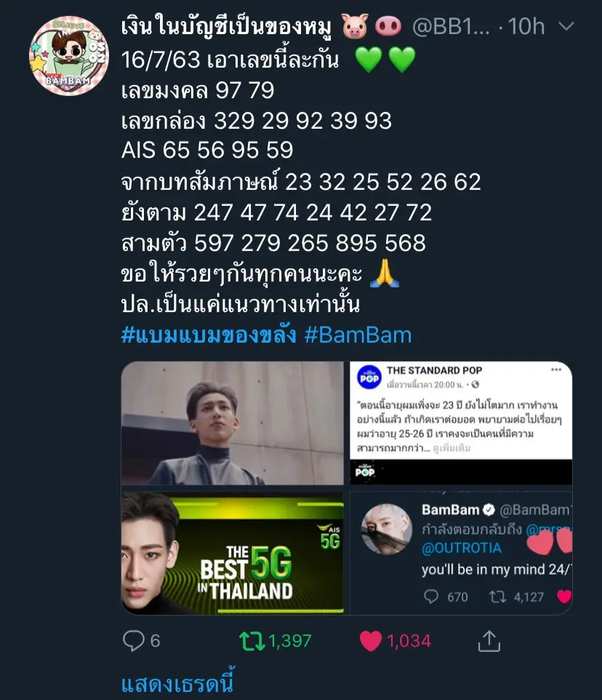Viewport: 602px width, 700px height.
Task: Retweet using the green arrows icon
Action: point(252,640)
